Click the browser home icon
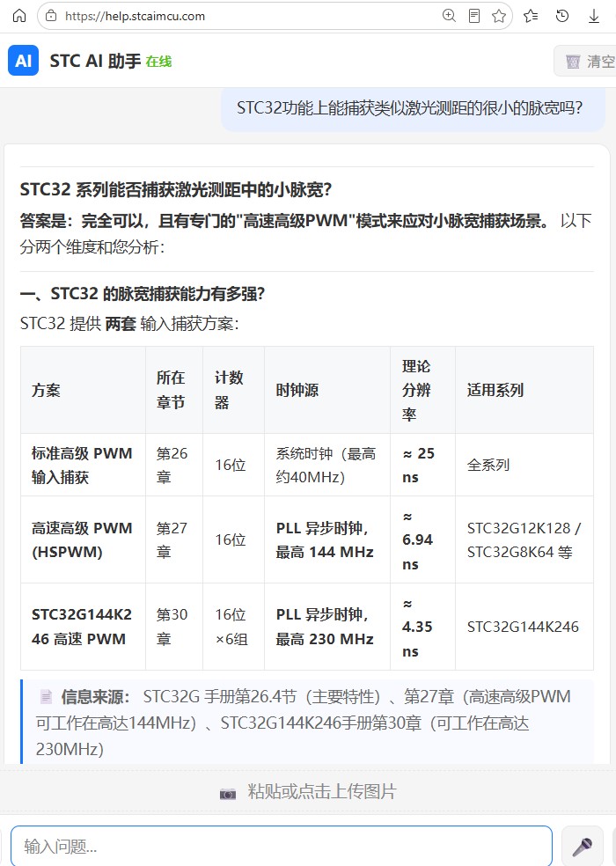 coord(19,16)
